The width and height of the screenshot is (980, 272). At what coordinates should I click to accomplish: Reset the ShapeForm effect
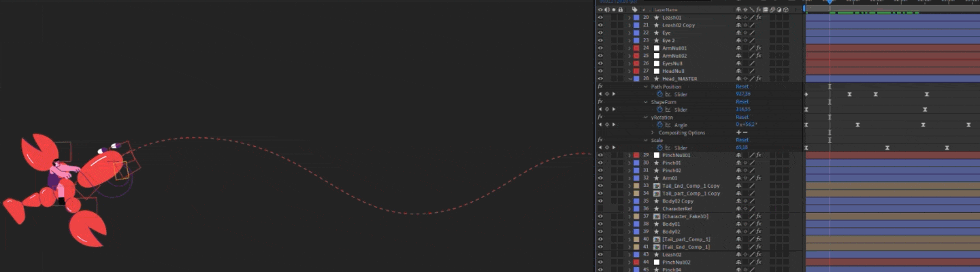coord(742,101)
